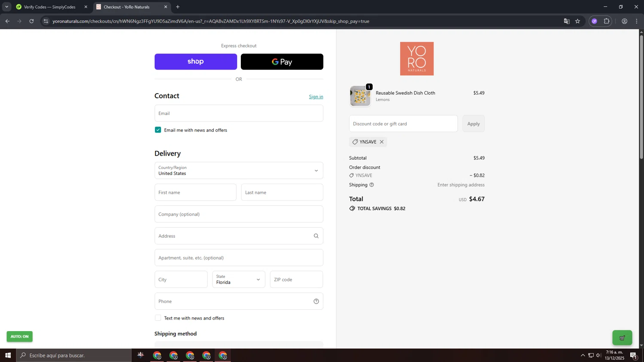This screenshot has height=362, width=644.
Task: Click the page vertical scrollbar
Action: pos(641,97)
